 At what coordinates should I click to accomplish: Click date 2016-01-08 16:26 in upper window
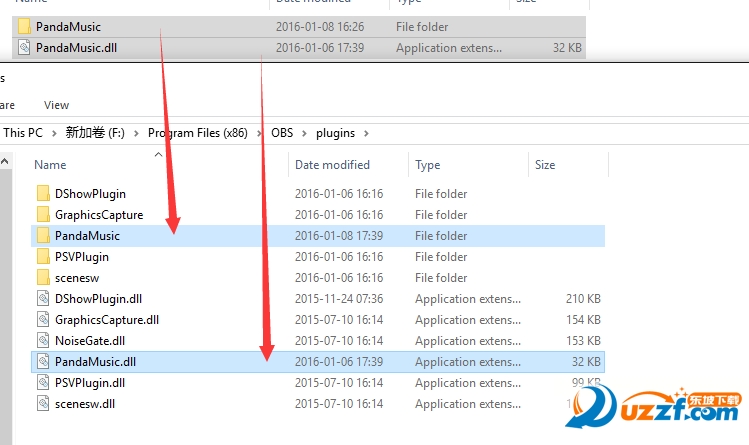click(x=320, y=27)
